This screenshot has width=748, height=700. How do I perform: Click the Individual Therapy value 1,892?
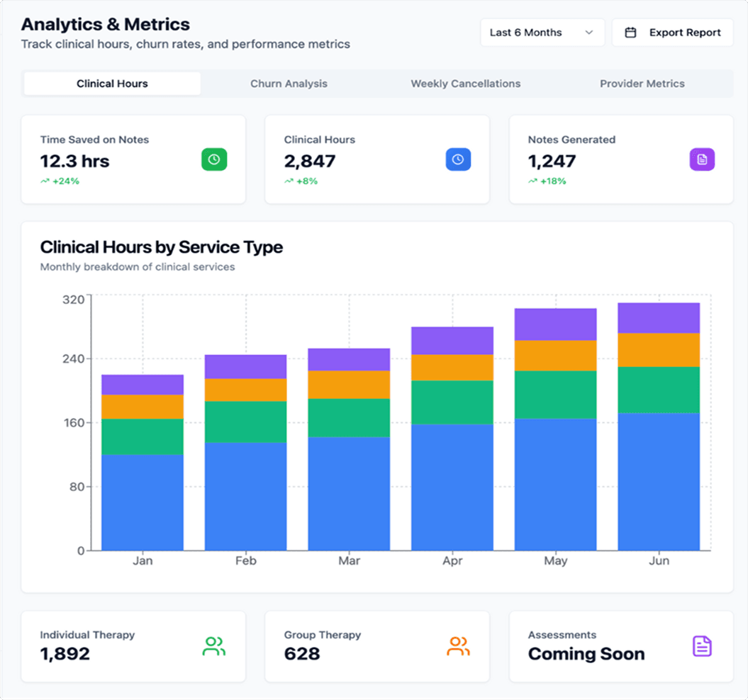[x=65, y=654]
